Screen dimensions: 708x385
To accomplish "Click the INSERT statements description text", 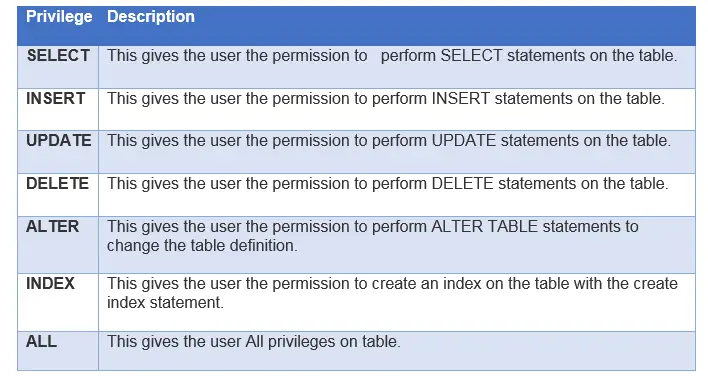I will tap(386, 99).
